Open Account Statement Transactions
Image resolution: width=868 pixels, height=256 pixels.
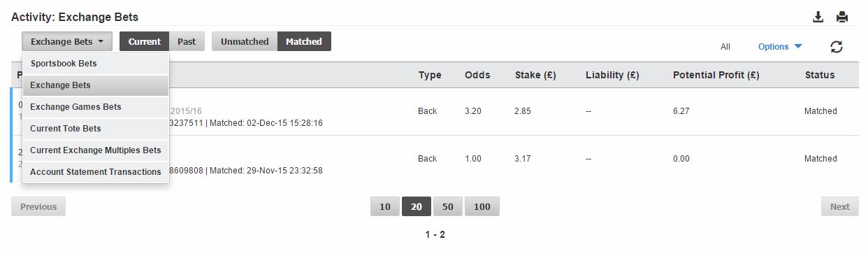(x=96, y=172)
